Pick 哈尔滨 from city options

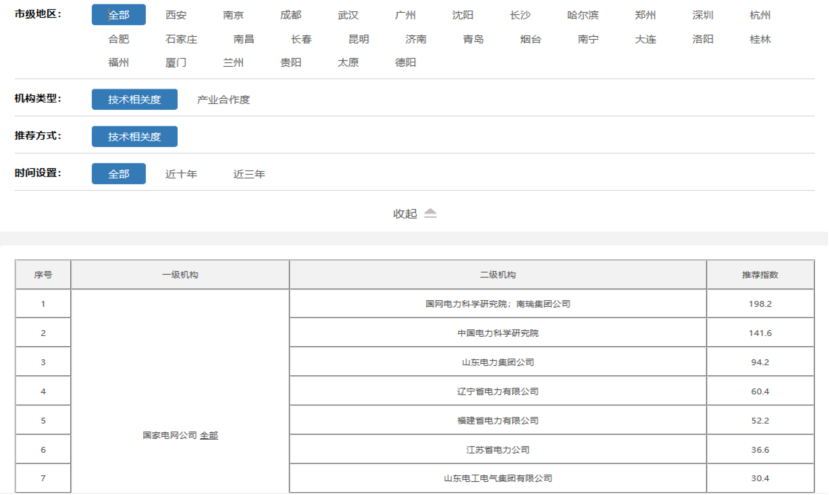(x=582, y=16)
